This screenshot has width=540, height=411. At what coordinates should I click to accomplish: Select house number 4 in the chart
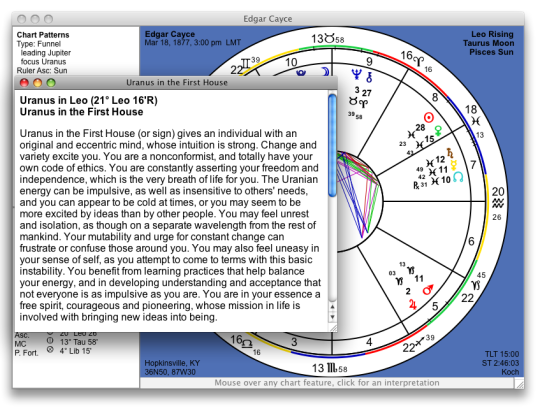(369, 342)
